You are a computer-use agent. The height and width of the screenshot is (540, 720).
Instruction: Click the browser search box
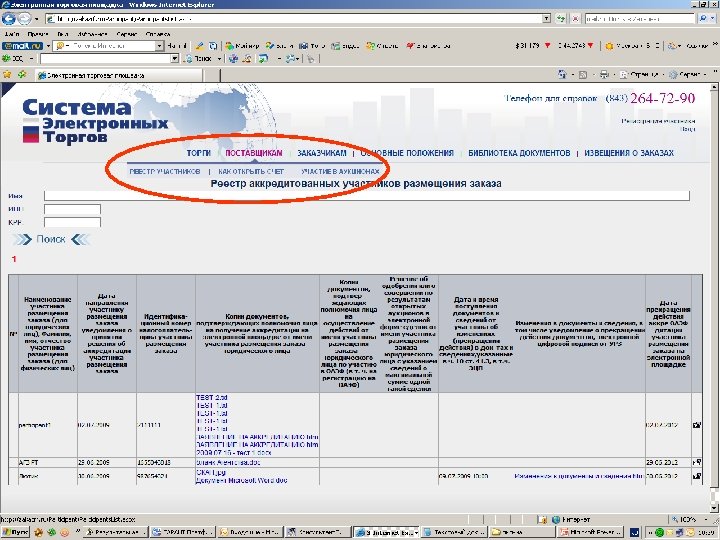640,19
